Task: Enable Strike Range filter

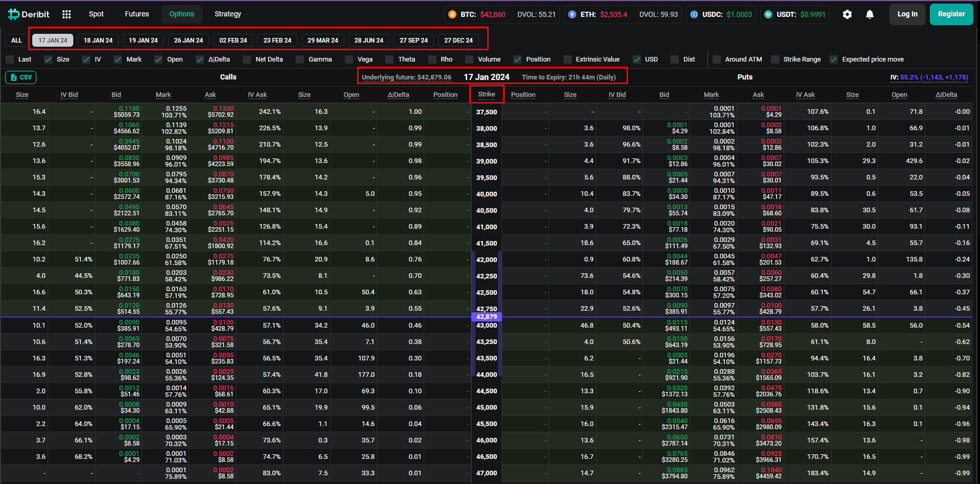Action: 775,59
